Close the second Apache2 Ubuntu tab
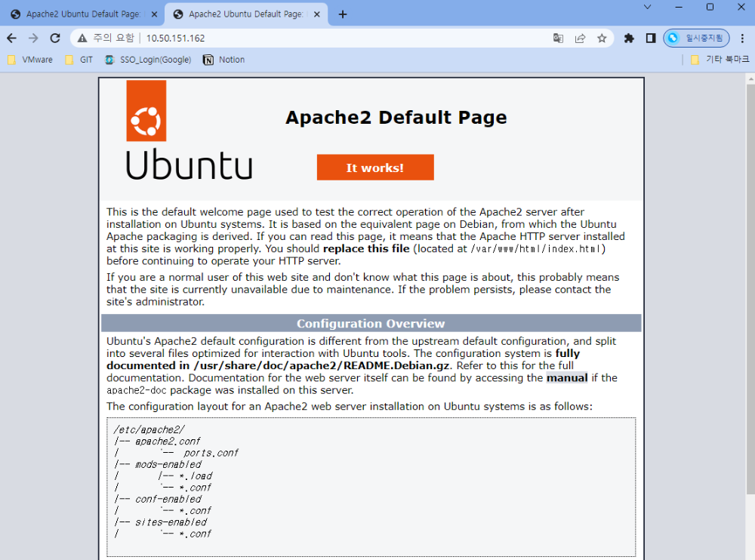The height and width of the screenshot is (560, 755). [317, 14]
